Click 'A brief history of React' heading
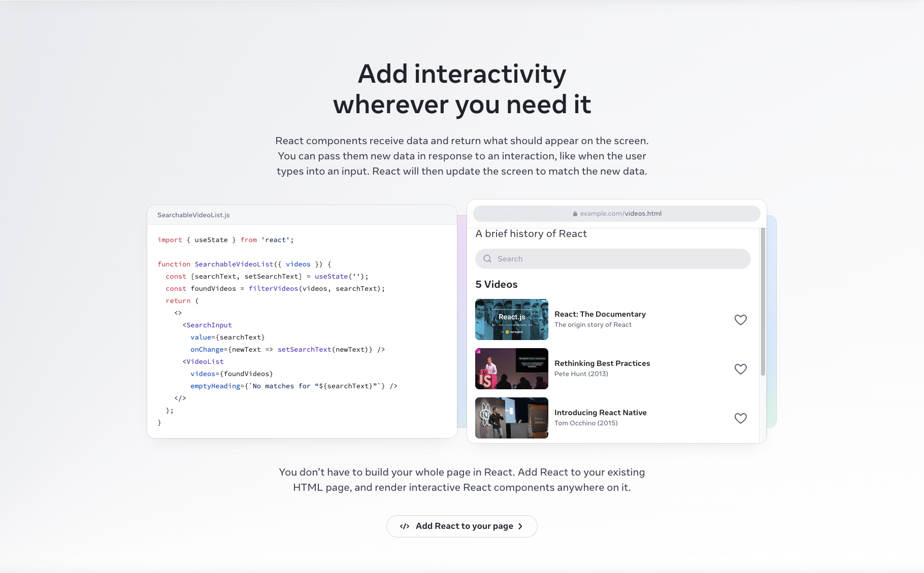The width and height of the screenshot is (924, 573). tap(531, 233)
